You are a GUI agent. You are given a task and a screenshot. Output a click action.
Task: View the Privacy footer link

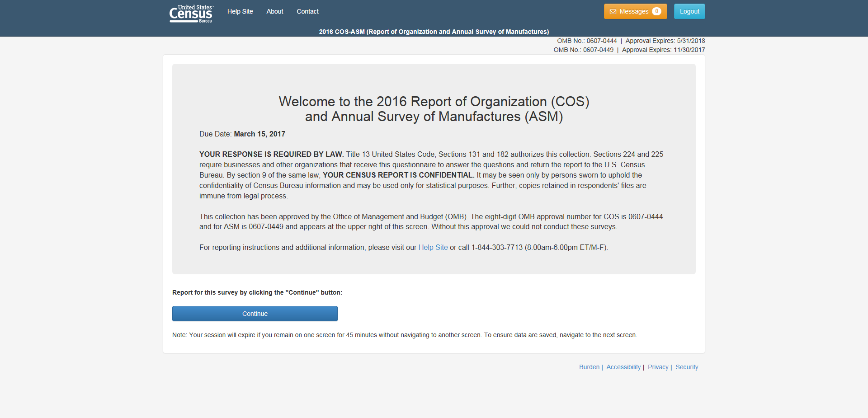658,367
